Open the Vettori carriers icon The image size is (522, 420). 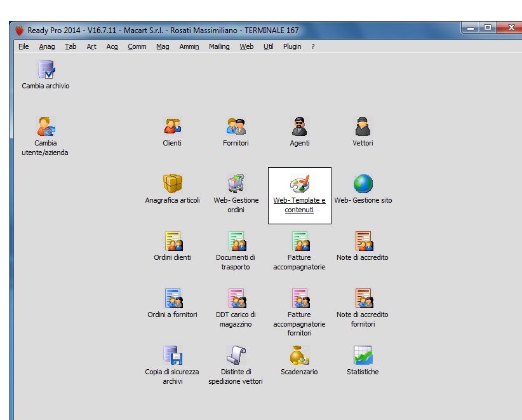pyautogui.click(x=363, y=126)
